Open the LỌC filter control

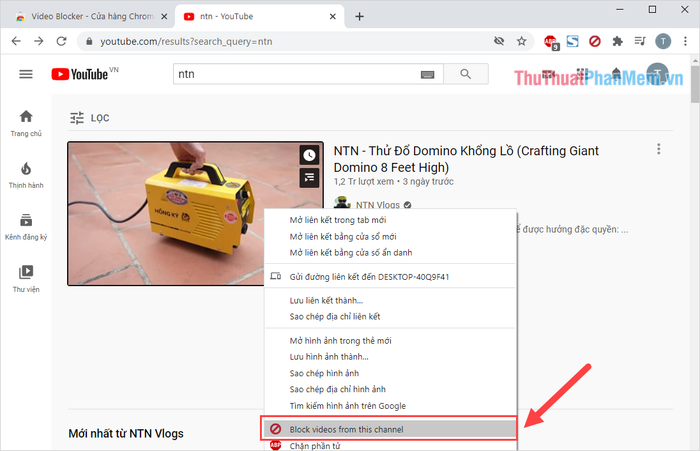(x=89, y=118)
